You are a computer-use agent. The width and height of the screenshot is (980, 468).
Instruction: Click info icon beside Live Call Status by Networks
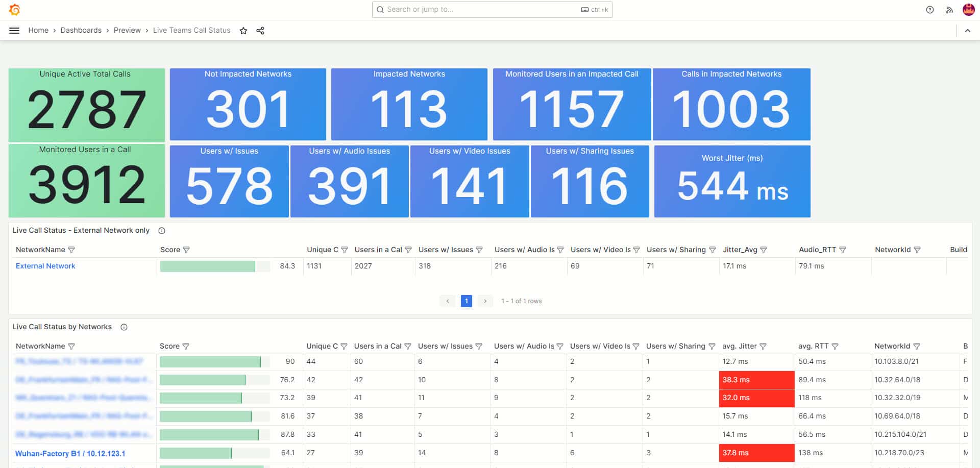coord(124,327)
